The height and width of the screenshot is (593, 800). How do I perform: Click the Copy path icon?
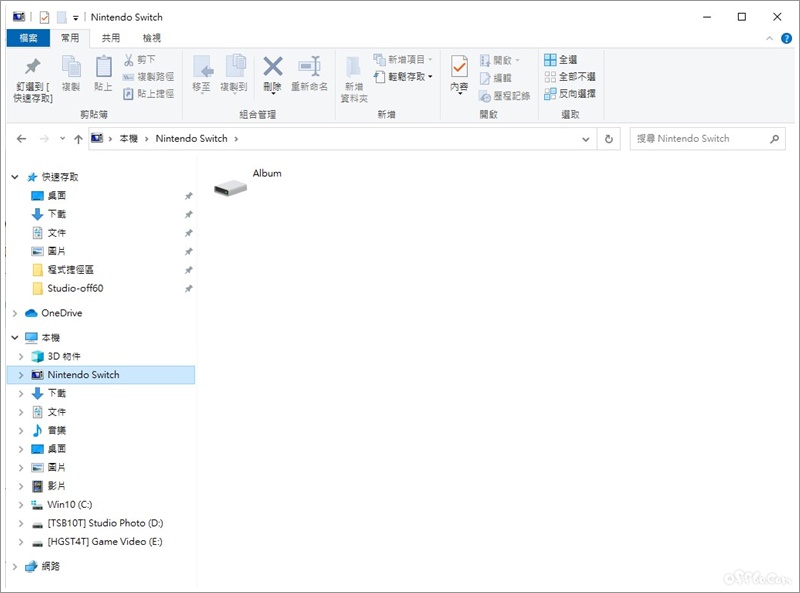tap(129, 77)
